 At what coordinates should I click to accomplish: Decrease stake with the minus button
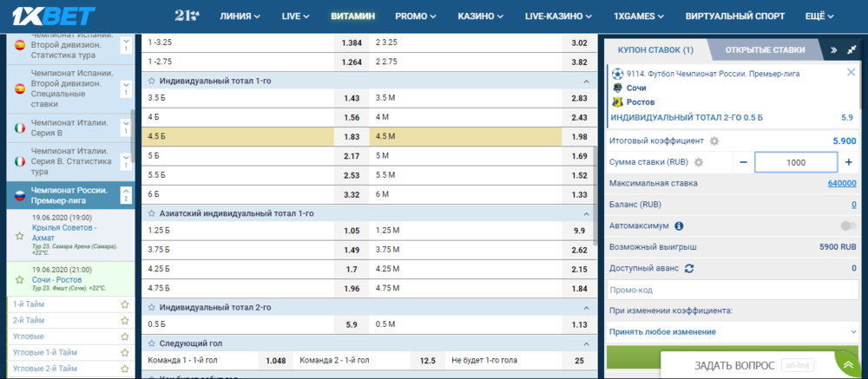pos(744,162)
